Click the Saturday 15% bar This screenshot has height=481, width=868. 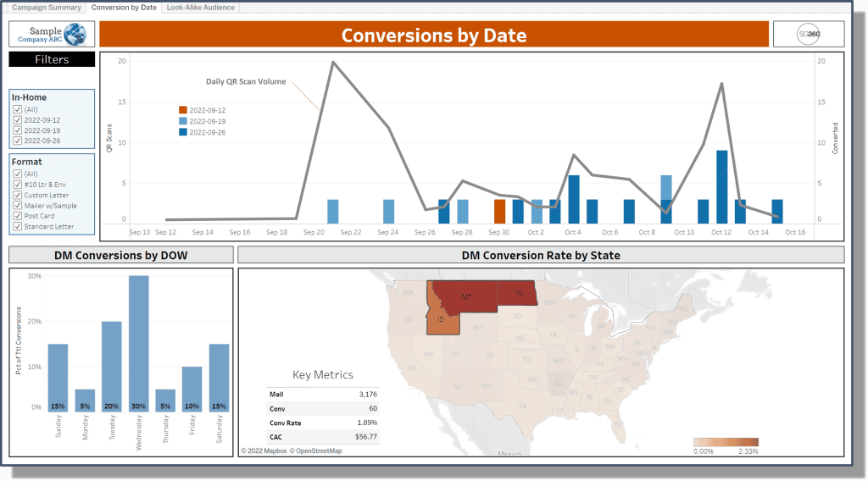(219, 378)
